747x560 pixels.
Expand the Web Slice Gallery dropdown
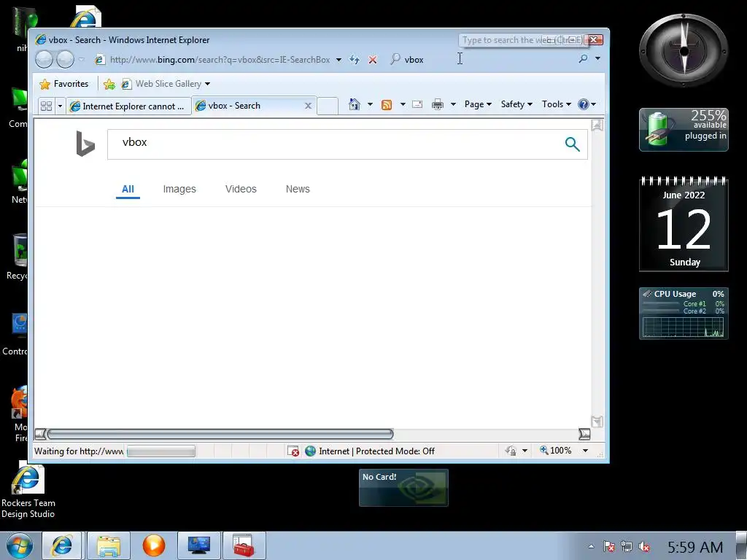(x=207, y=85)
